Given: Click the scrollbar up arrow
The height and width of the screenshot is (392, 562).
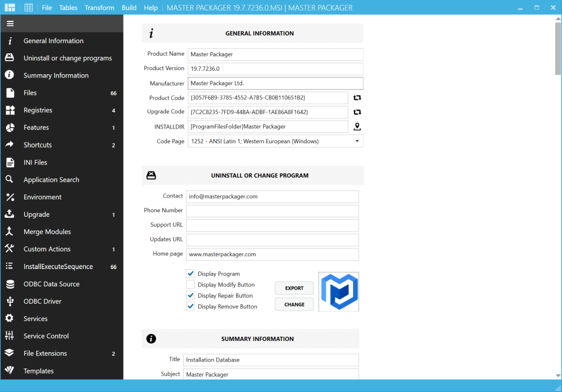Looking at the screenshot, I should (558, 19).
